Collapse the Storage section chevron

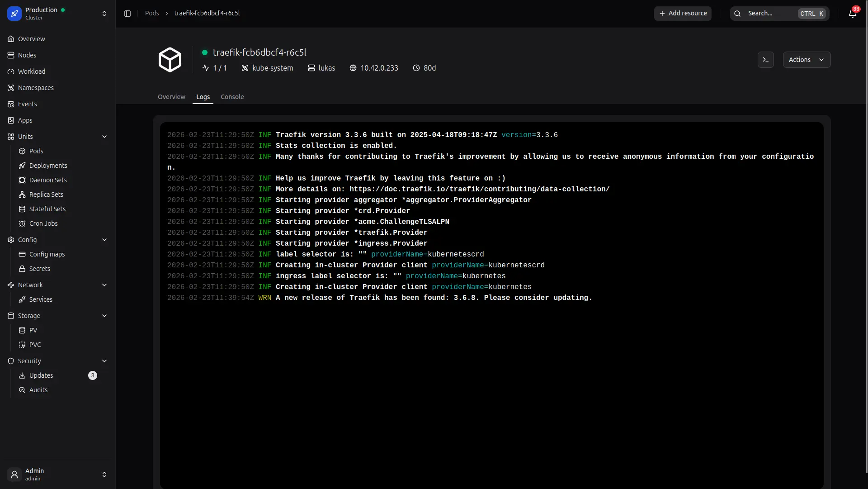pos(104,316)
